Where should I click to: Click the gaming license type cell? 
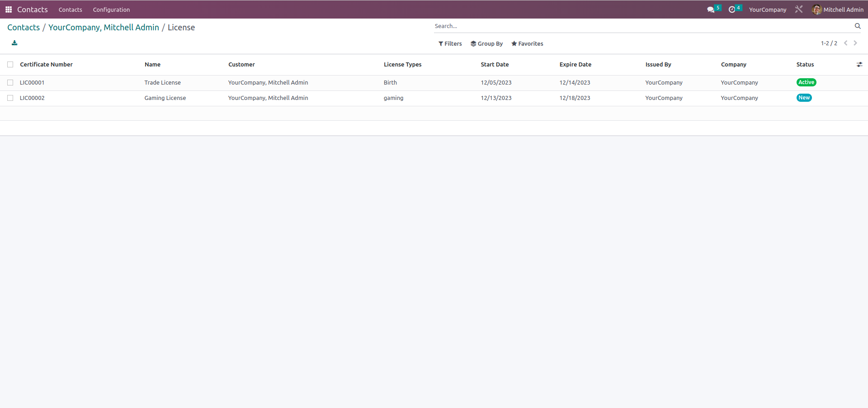(x=394, y=98)
